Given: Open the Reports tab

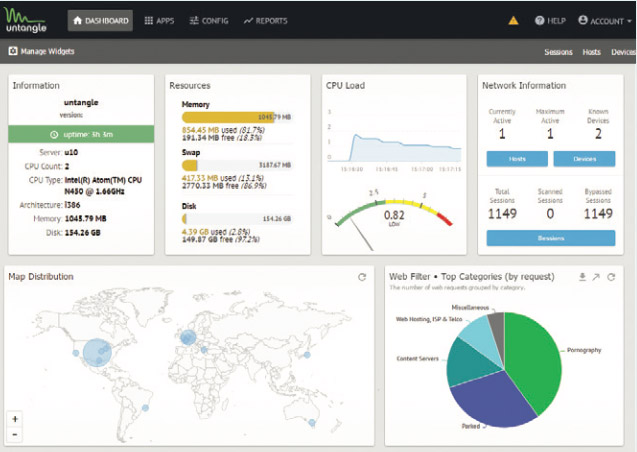Looking at the screenshot, I should pyautogui.click(x=265, y=21).
